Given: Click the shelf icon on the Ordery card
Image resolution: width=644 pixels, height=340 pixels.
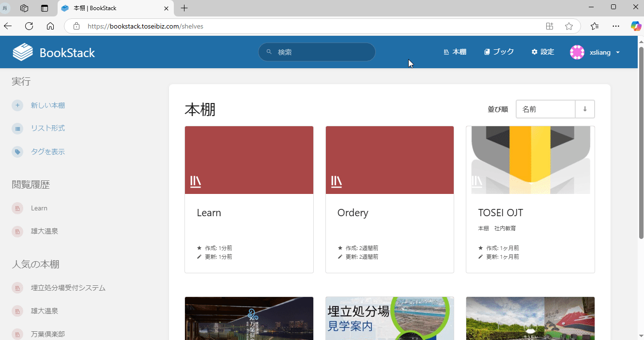Looking at the screenshot, I should tap(336, 181).
